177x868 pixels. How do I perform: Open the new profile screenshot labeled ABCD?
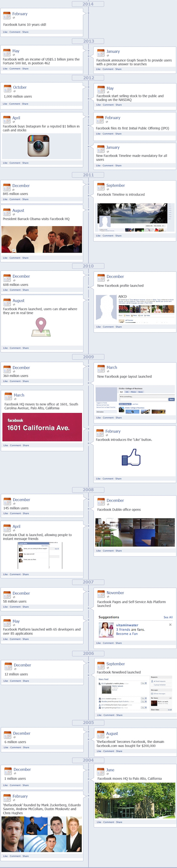pyautogui.click(x=135, y=309)
